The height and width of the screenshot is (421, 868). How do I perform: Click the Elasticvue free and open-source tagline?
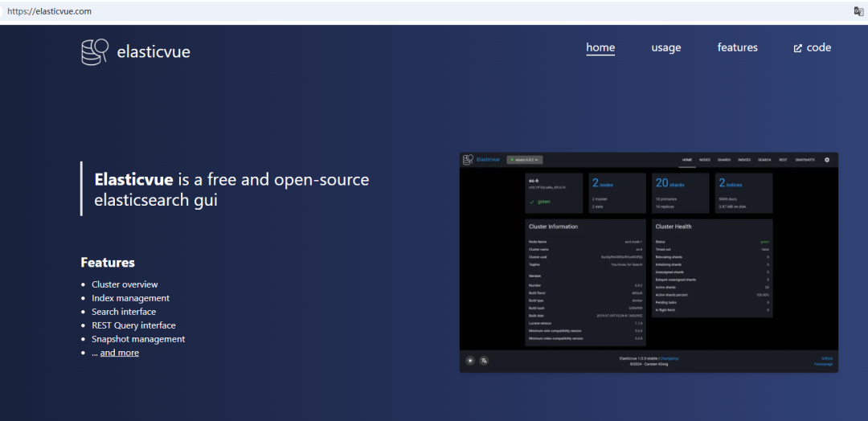(x=232, y=189)
